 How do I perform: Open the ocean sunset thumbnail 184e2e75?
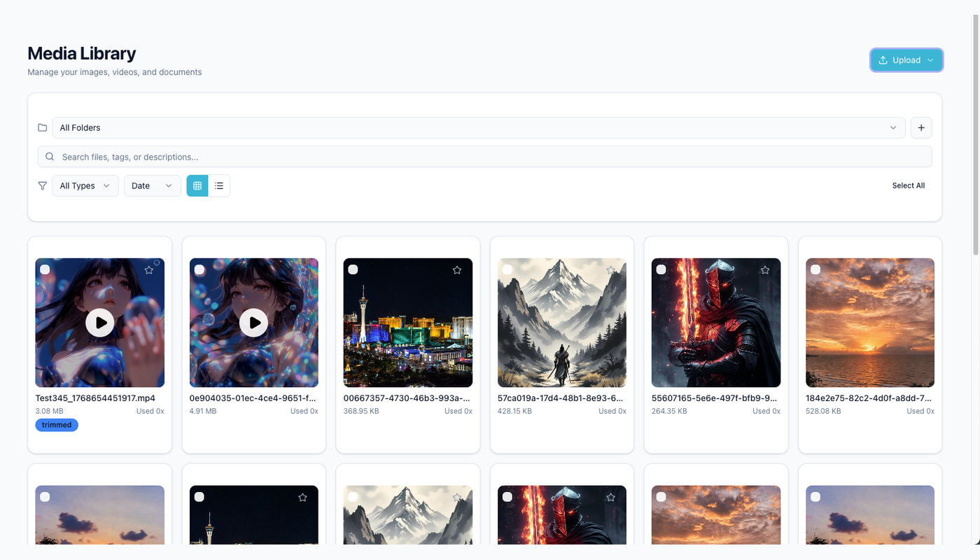pyautogui.click(x=870, y=323)
